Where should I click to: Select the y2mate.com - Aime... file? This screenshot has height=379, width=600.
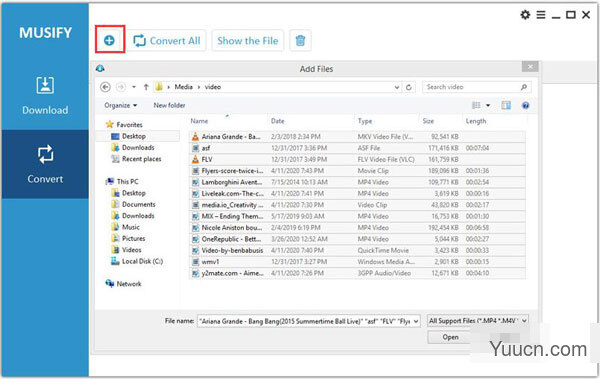[x=357, y=273]
